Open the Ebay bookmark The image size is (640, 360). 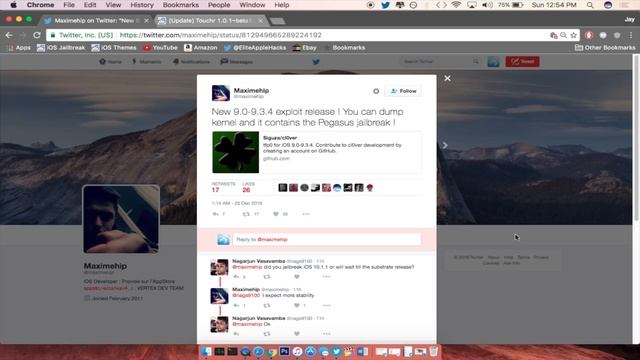point(304,48)
